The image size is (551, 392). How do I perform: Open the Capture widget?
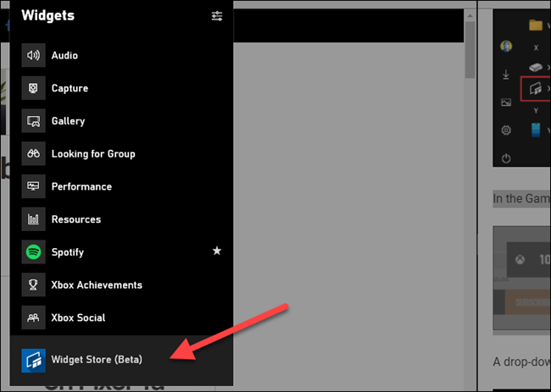69,88
